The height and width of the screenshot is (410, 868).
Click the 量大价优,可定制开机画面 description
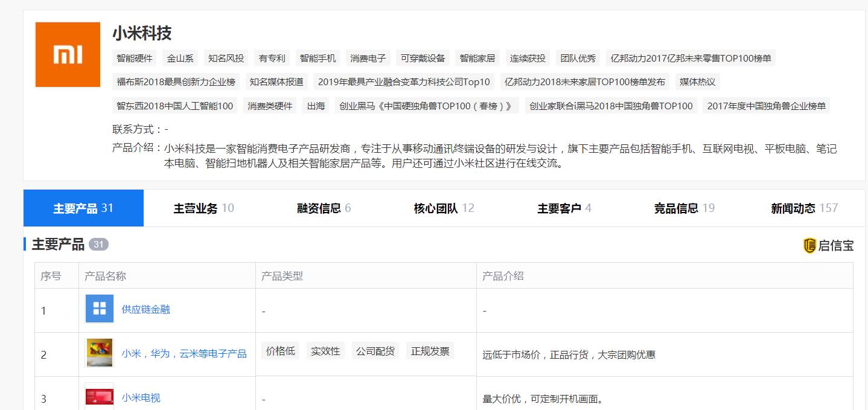543,399
